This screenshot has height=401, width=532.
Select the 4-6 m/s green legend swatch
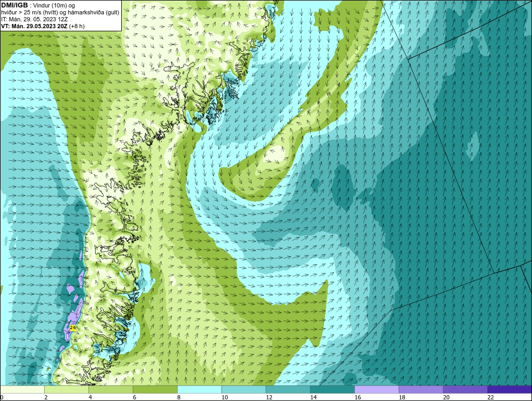pos(111,389)
